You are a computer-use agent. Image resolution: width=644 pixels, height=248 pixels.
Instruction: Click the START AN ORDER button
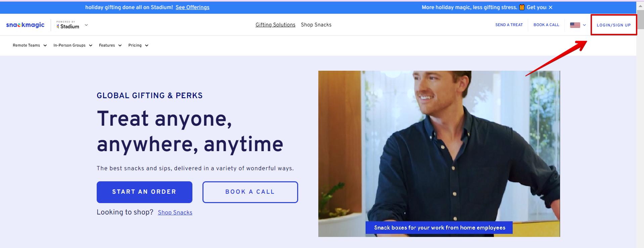point(144,192)
